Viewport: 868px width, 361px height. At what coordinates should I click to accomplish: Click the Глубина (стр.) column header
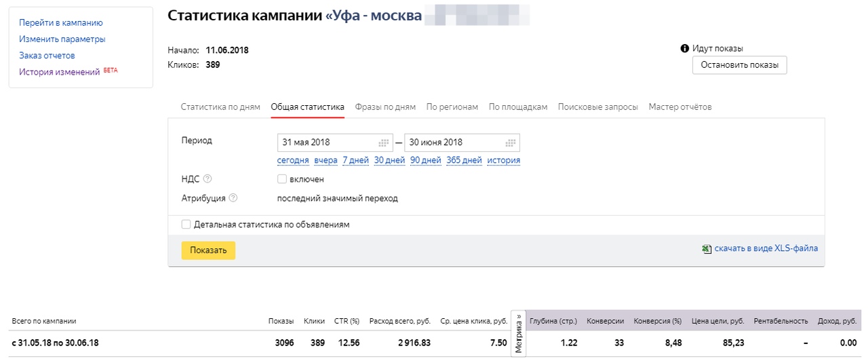pyautogui.click(x=553, y=322)
